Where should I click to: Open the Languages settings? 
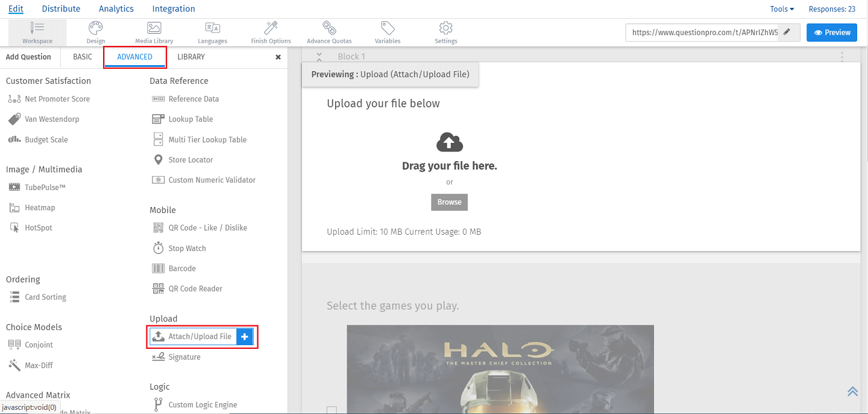pos(212,32)
